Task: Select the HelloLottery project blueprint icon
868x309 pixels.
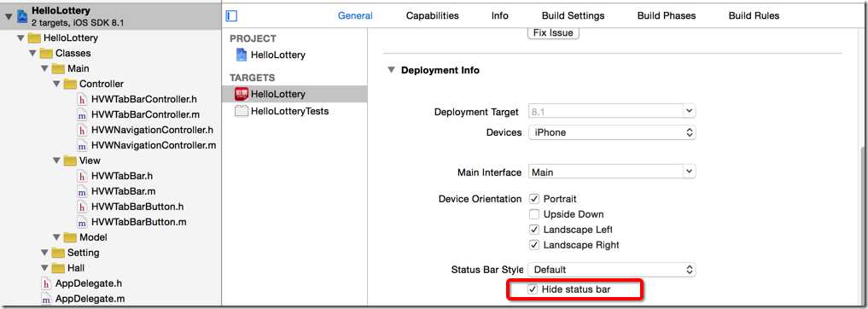Action: 241,55
